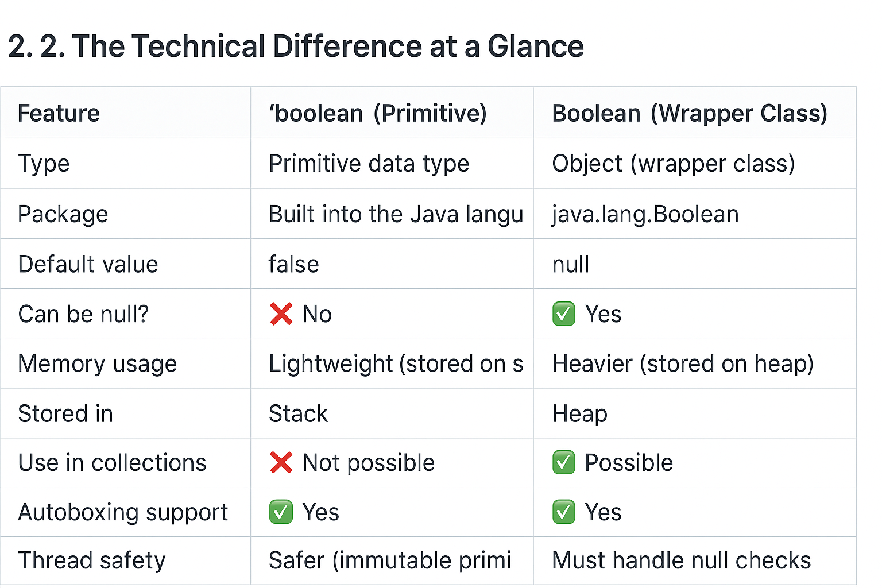This screenshot has height=588, width=882.
Task: Click the "Thread safety" row label
Action: point(92,560)
